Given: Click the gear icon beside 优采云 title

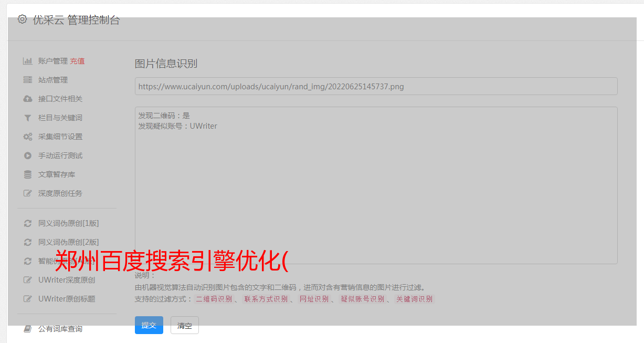Looking at the screenshot, I should pos(22,19).
